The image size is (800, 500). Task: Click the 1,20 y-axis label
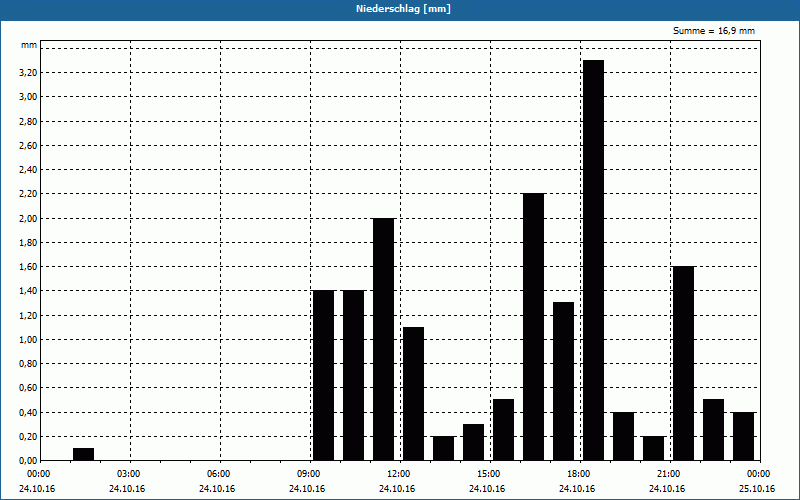point(28,315)
